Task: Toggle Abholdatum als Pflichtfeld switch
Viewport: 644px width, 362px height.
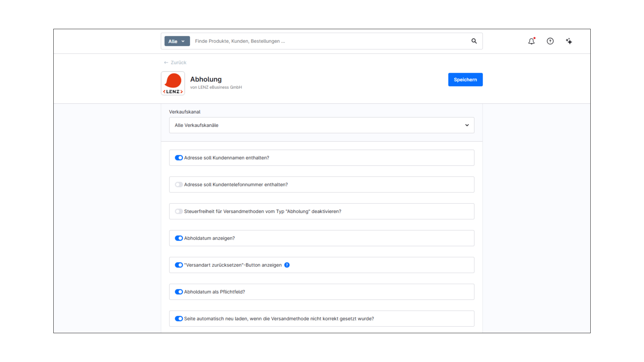Action: [x=179, y=292]
